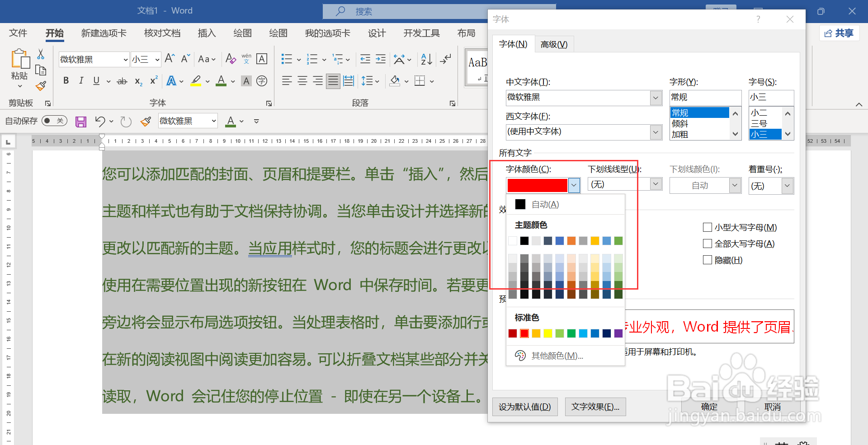Image resolution: width=868 pixels, height=445 pixels.
Task: Select the Format Painter brush in ribbon
Action: tap(41, 85)
